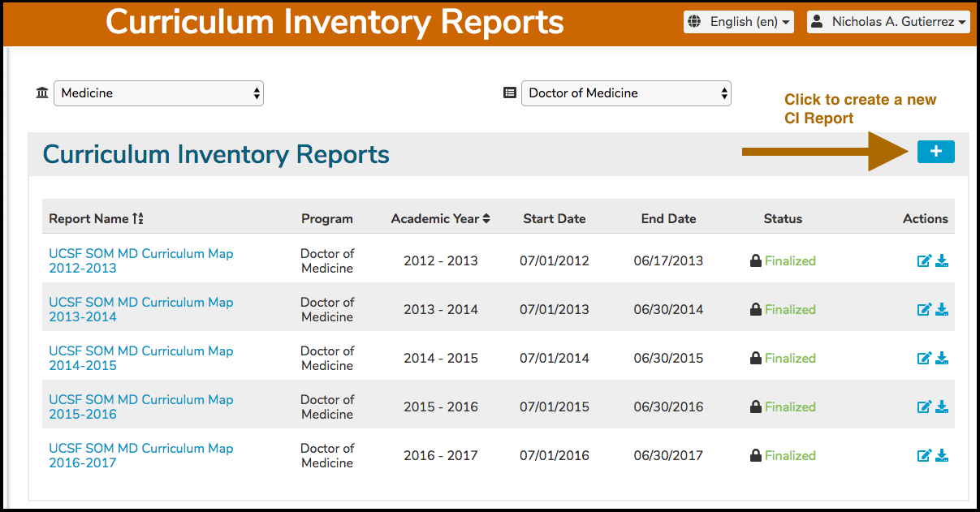Click the plus button to create new report
980x512 pixels.
[x=935, y=152]
